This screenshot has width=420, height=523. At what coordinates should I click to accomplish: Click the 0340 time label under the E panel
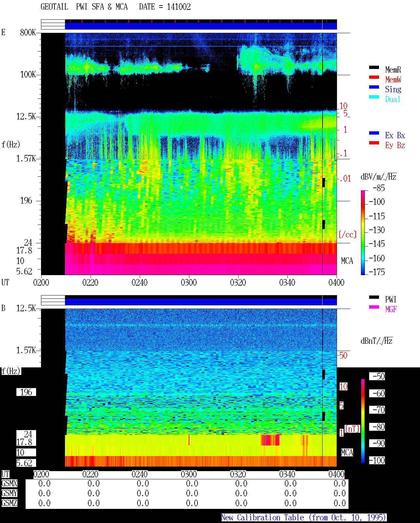(287, 282)
